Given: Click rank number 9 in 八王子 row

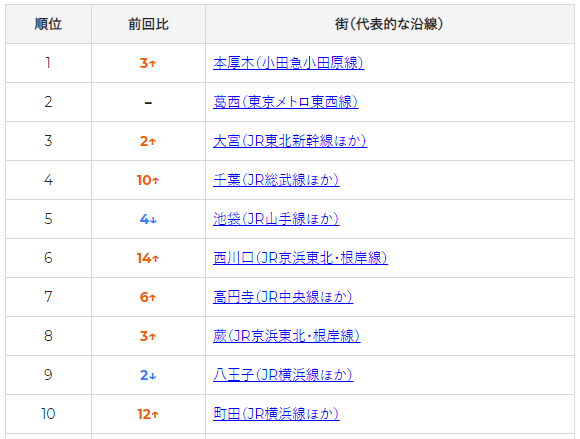Looking at the screenshot, I should coord(48,375).
